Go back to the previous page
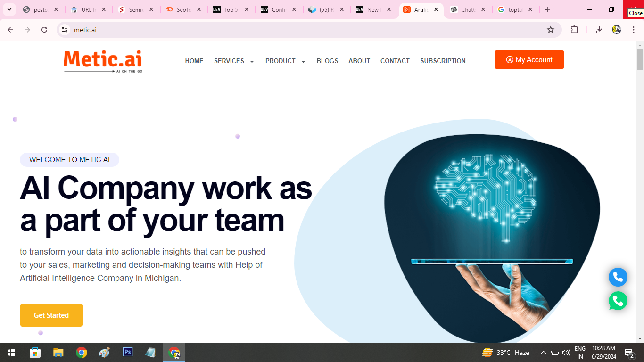Screen dimensions: 644x362 (10, 30)
